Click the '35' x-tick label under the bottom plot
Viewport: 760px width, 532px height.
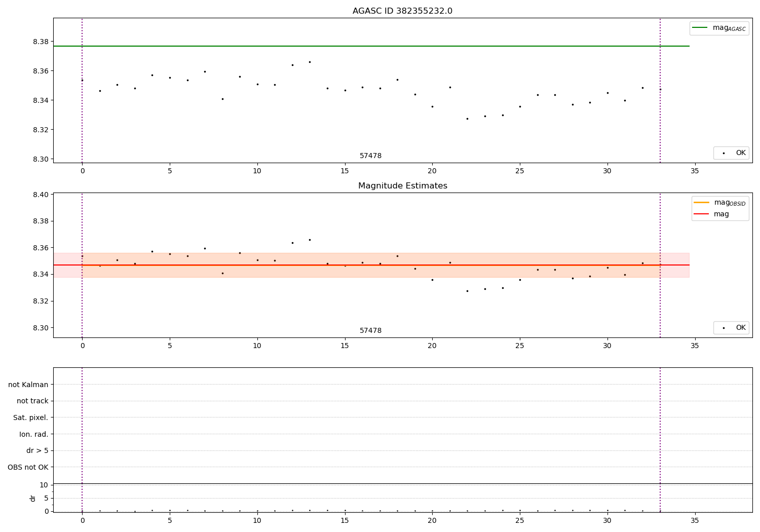pos(695,520)
